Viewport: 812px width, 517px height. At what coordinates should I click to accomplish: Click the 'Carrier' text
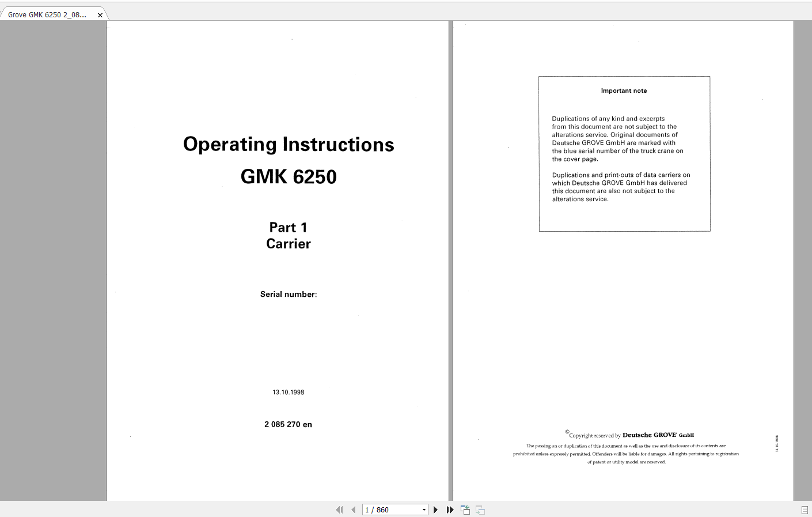point(289,244)
